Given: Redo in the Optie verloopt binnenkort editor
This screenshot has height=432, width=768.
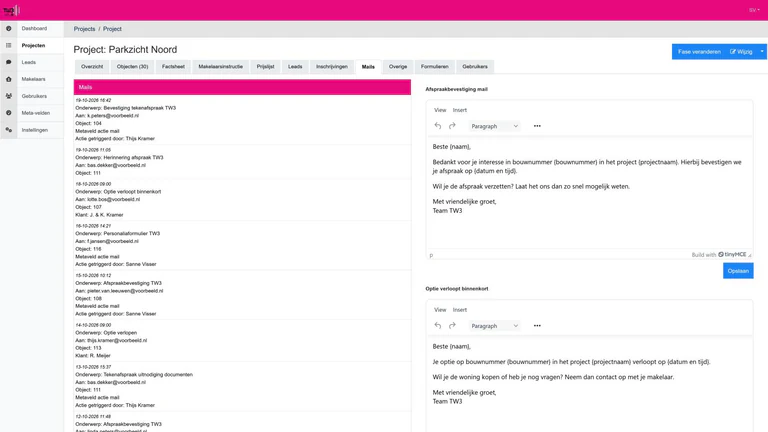Looking at the screenshot, I should tap(452, 326).
